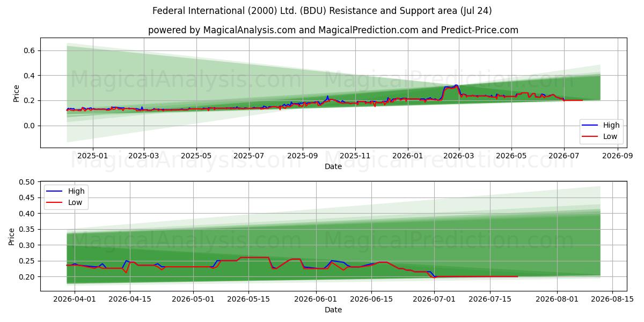Click the '2026-05' tick label on top chart
This screenshot has width=644, height=322.
point(511,156)
